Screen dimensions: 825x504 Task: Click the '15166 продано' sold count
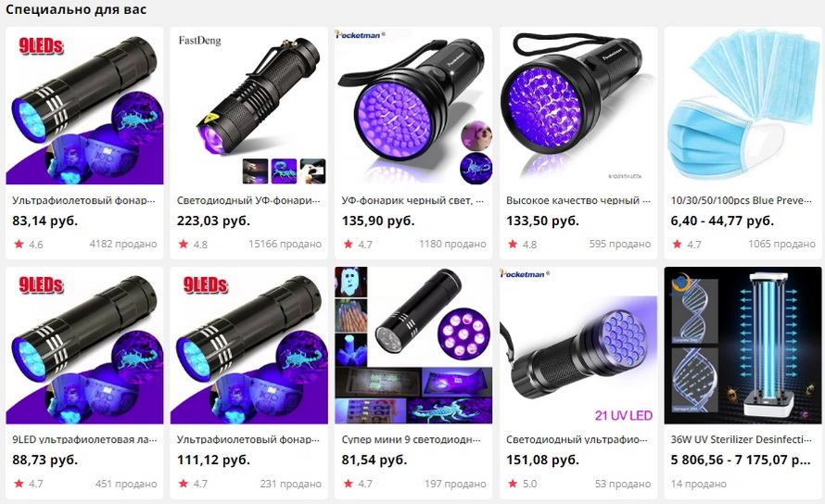285,244
